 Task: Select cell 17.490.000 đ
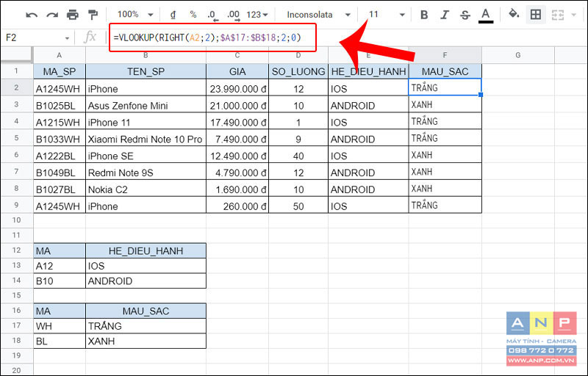[x=237, y=123]
